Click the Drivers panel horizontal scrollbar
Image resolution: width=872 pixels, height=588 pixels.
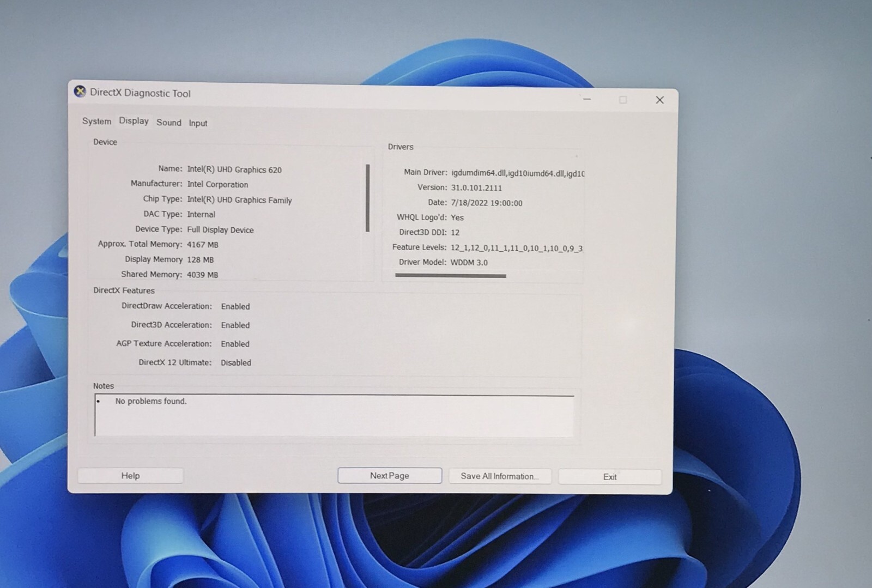pyautogui.click(x=451, y=276)
